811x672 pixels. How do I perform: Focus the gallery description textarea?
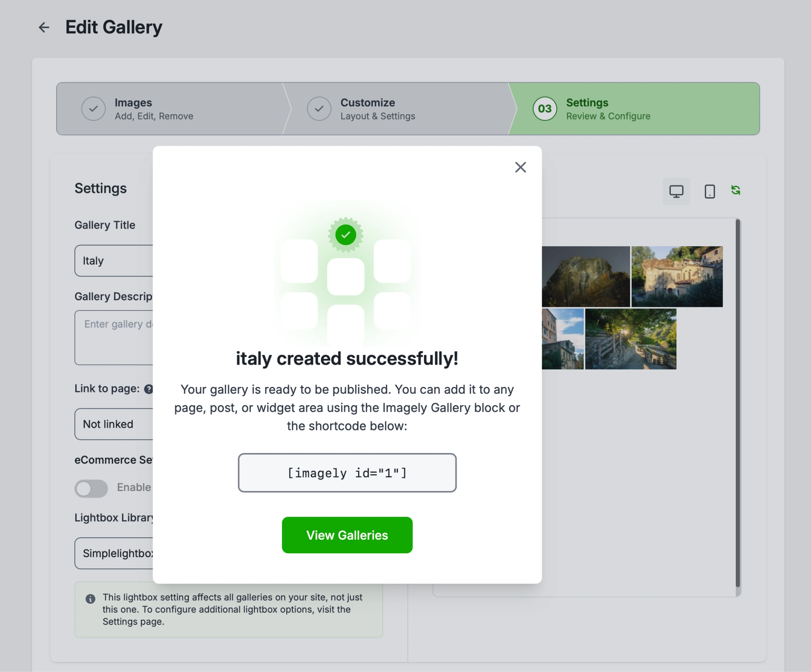pos(114,337)
